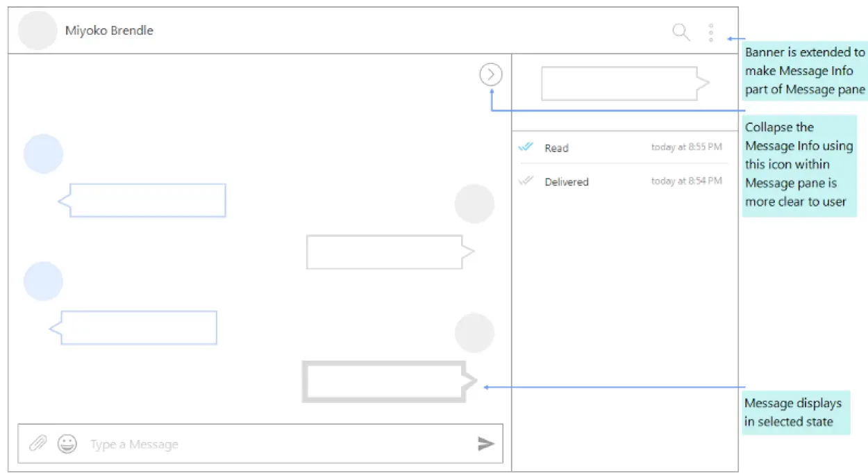Click the paperclip attachment icon
This screenshot has height=476, width=868.
37,443
